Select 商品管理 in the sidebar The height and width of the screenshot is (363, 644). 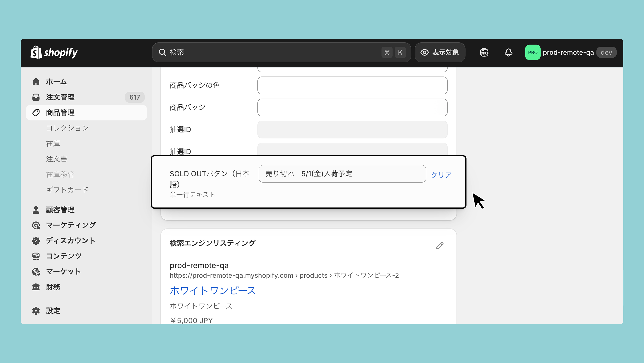[x=86, y=113]
